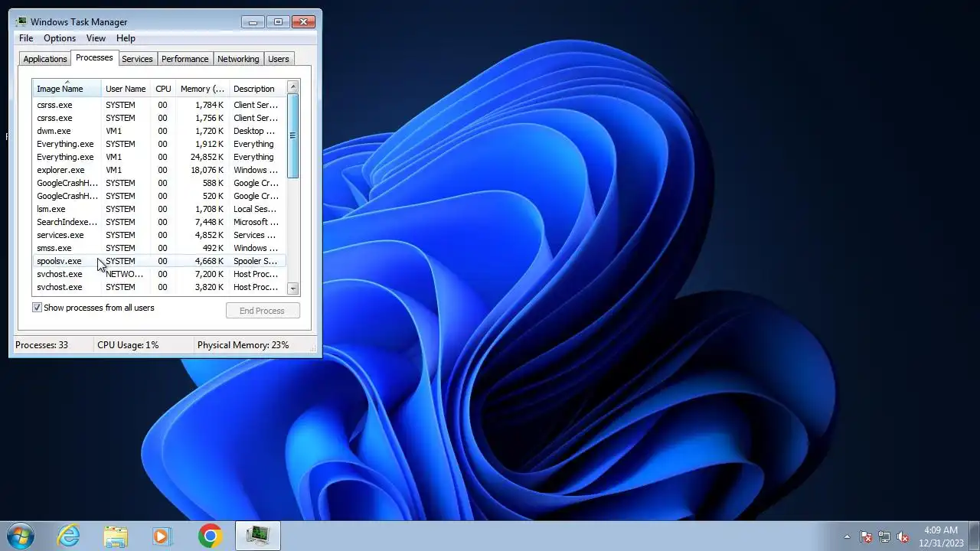Click the Show desktop strip

click(x=975, y=536)
